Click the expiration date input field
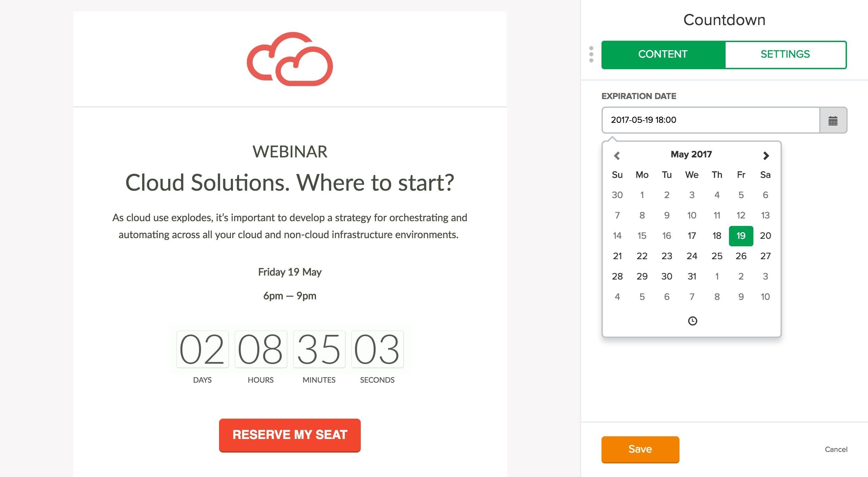Viewport: 868px width, 477px height. [710, 120]
